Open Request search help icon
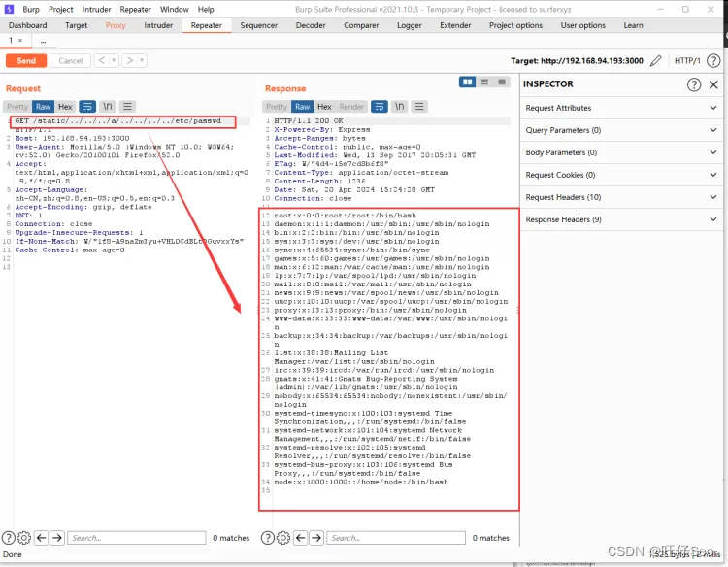 tap(9, 538)
